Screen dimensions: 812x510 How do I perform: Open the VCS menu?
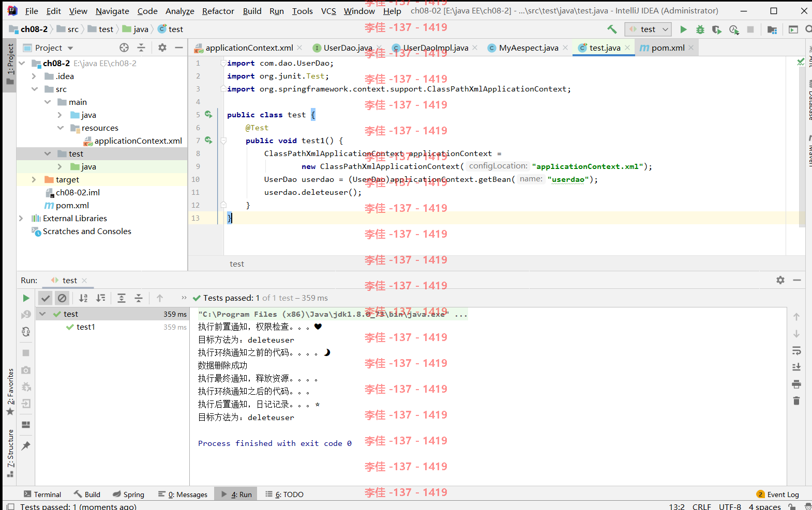328,11
